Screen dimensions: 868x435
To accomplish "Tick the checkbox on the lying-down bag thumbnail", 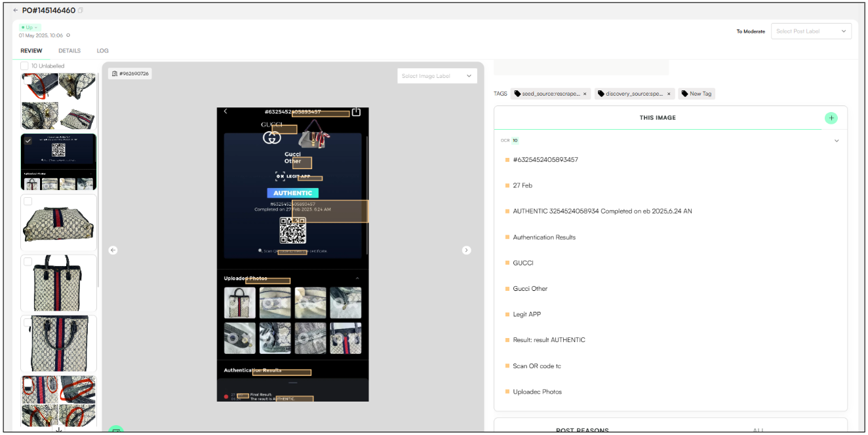I will click(x=28, y=201).
